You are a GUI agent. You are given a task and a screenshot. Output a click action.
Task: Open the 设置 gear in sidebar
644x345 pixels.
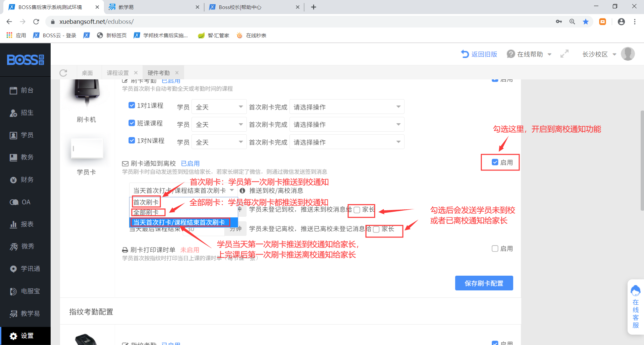(13, 336)
